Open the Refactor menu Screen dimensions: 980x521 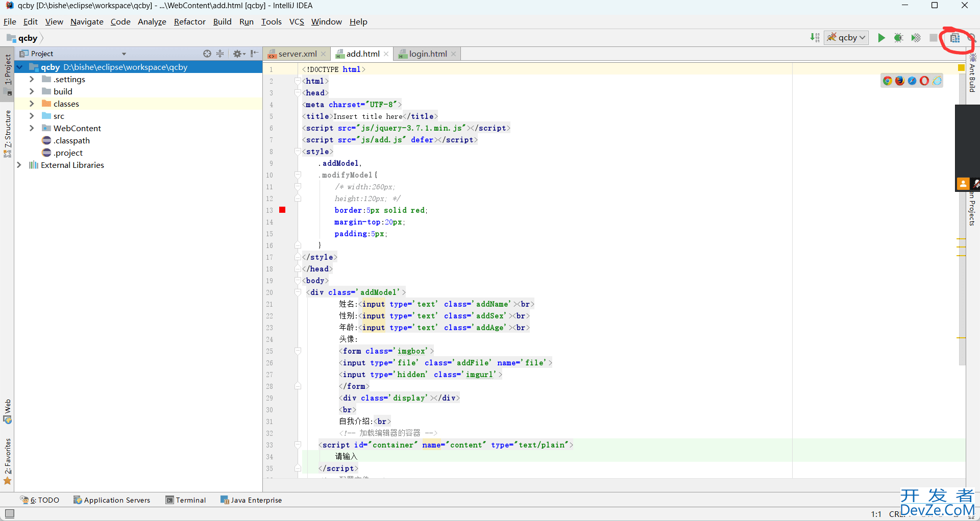click(189, 21)
